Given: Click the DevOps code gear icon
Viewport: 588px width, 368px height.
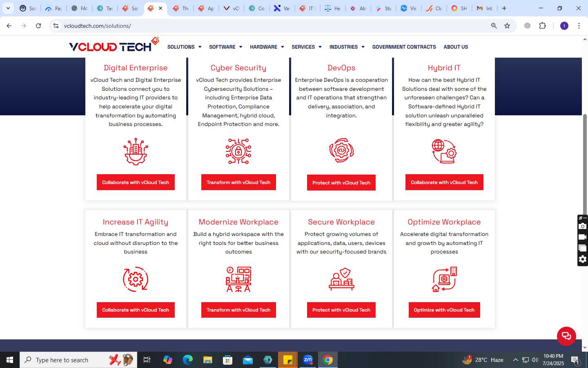Looking at the screenshot, I should click(x=341, y=150).
